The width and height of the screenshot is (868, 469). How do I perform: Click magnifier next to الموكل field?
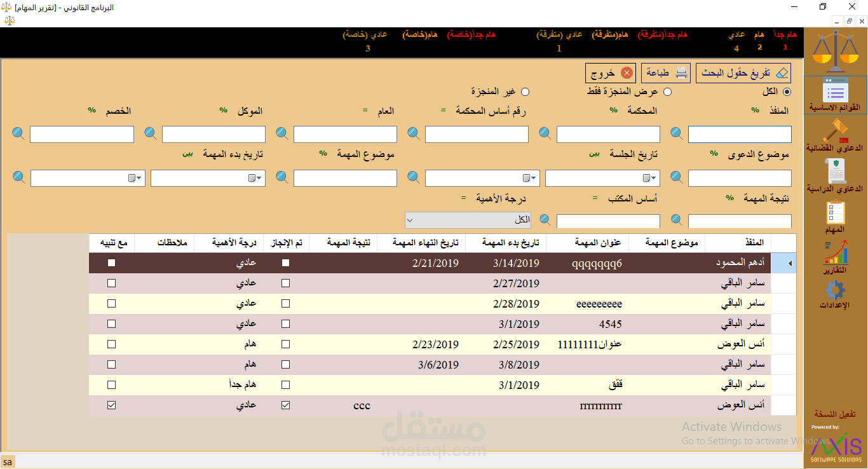(x=151, y=133)
